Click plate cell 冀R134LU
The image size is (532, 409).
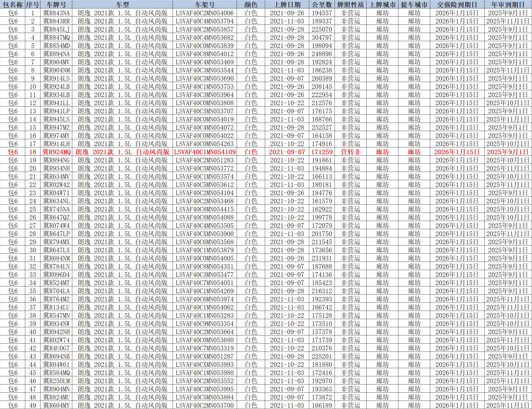(56, 307)
